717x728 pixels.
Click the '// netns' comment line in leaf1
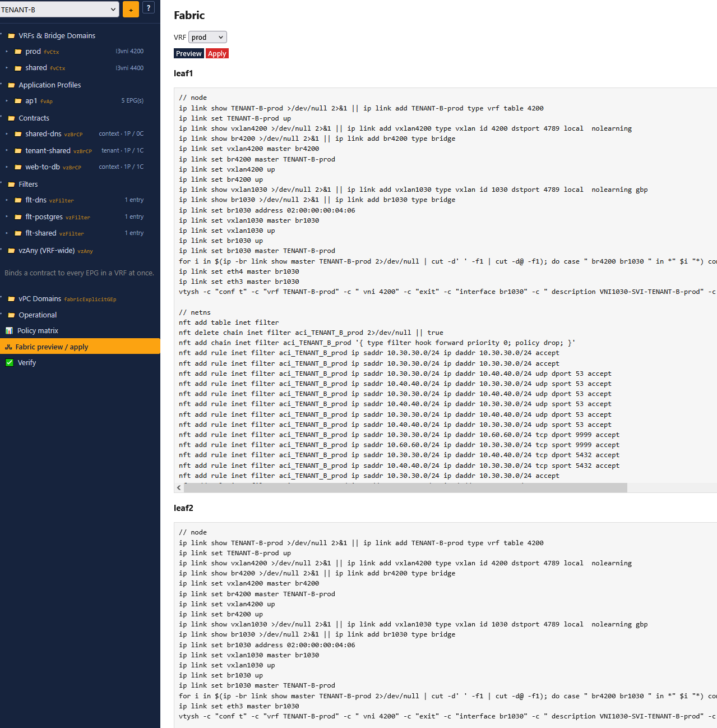(x=195, y=312)
